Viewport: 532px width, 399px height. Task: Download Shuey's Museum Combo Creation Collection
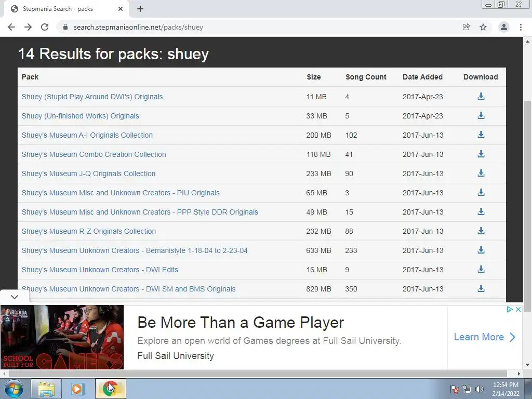pyautogui.click(x=481, y=154)
